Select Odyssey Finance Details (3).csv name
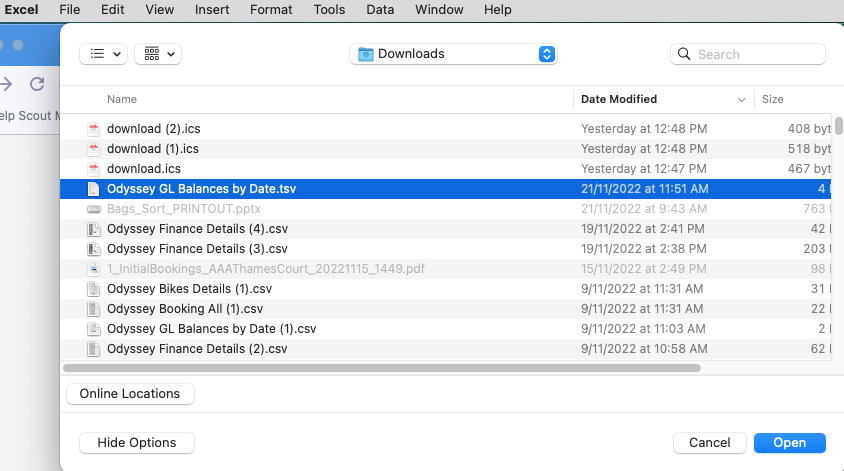The width and height of the screenshot is (844, 471). point(197,249)
